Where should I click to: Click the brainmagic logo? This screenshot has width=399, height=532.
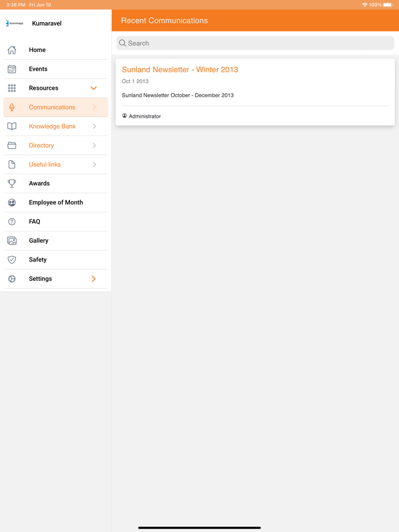(15, 24)
